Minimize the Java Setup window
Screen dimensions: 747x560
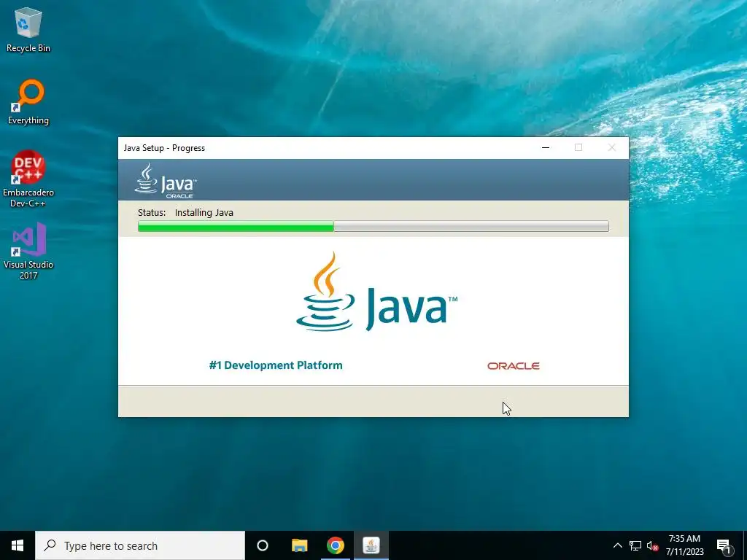pyautogui.click(x=546, y=147)
